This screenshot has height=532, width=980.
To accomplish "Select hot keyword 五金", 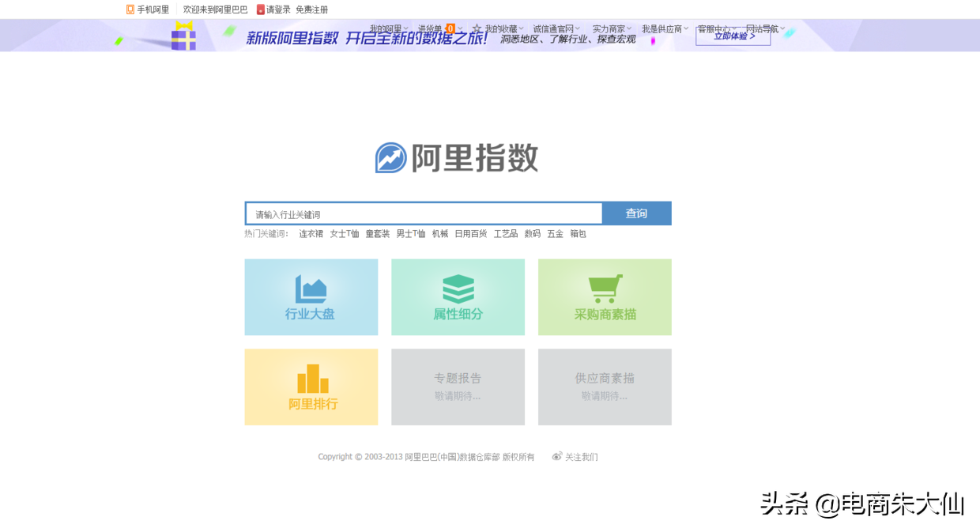I will (556, 234).
